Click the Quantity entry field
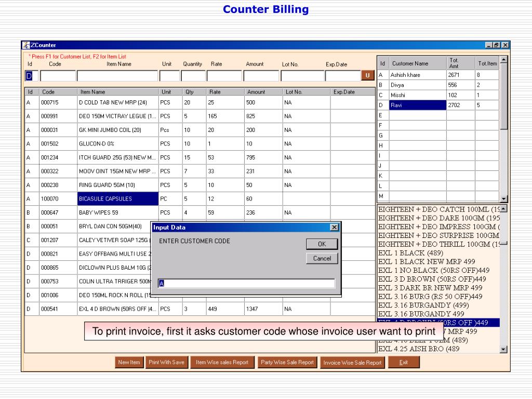 (x=193, y=76)
